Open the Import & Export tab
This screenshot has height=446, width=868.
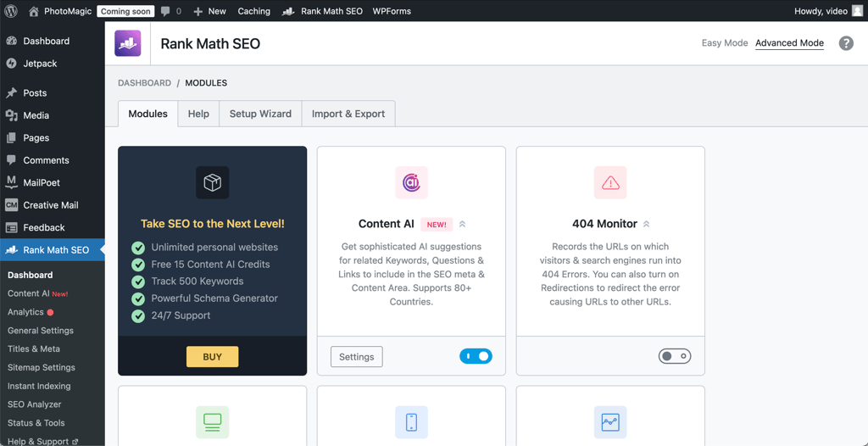coord(348,114)
